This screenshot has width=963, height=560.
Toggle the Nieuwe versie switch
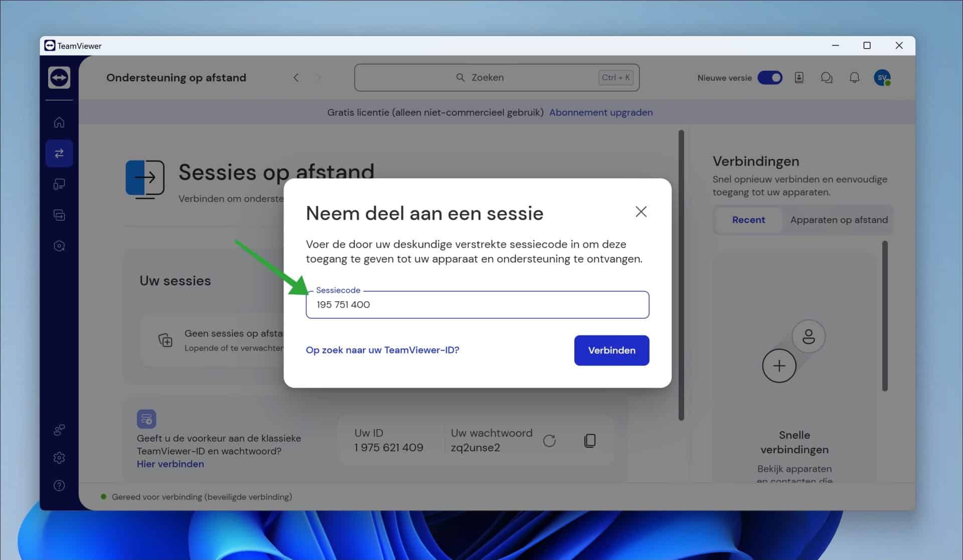770,78
